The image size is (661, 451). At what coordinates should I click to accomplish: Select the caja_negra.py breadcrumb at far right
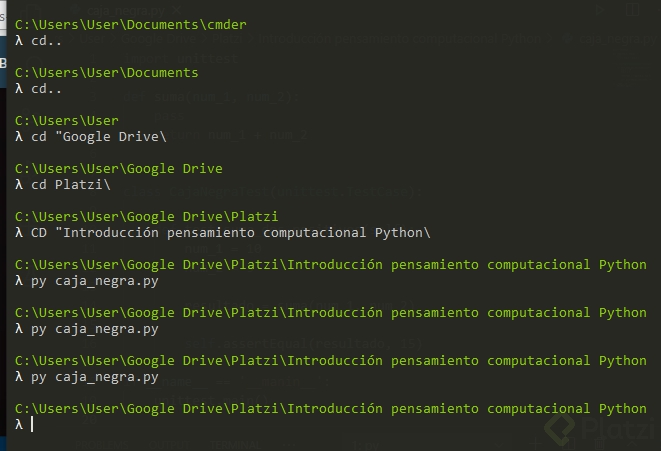pos(616,39)
